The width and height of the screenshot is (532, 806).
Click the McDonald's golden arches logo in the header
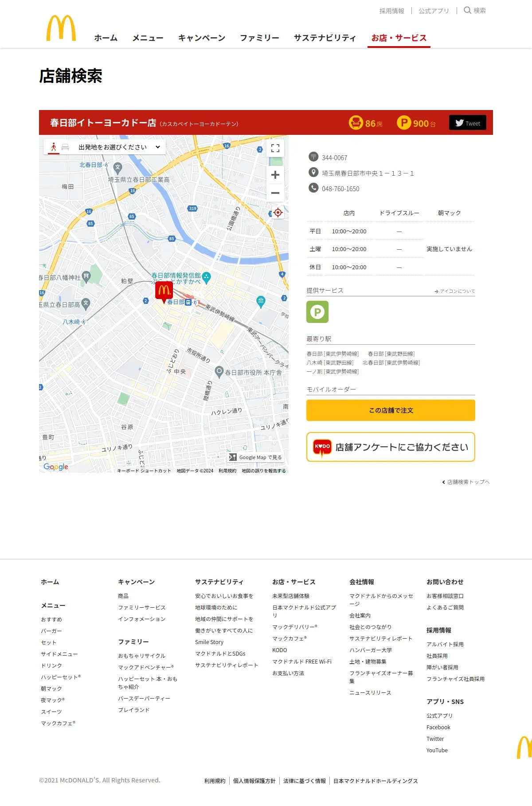(61, 28)
